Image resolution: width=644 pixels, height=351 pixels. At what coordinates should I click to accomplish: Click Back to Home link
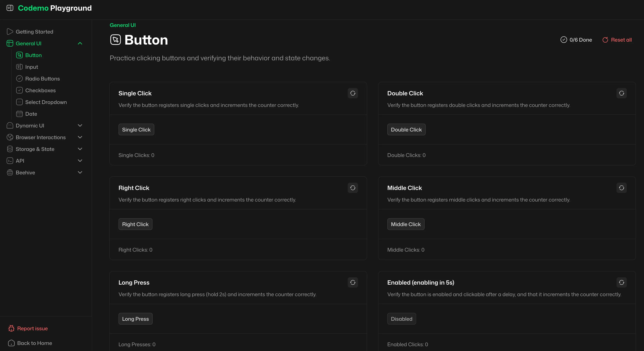[34, 343]
